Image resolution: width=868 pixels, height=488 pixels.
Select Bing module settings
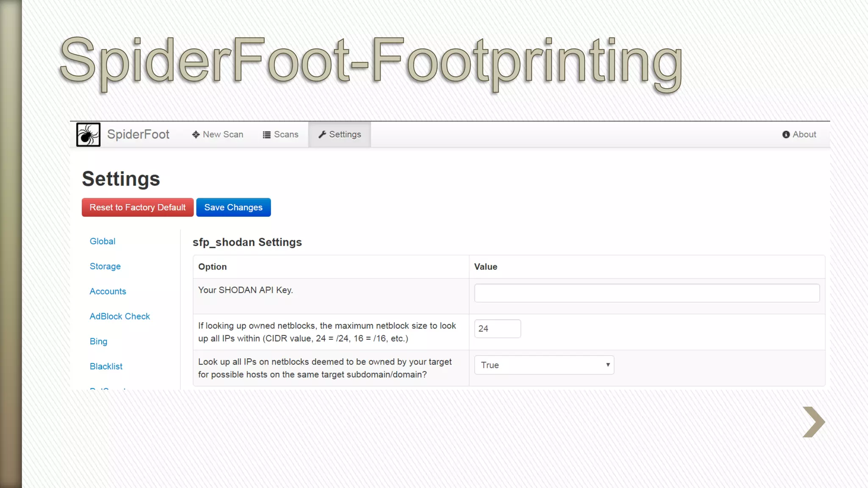(x=98, y=341)
